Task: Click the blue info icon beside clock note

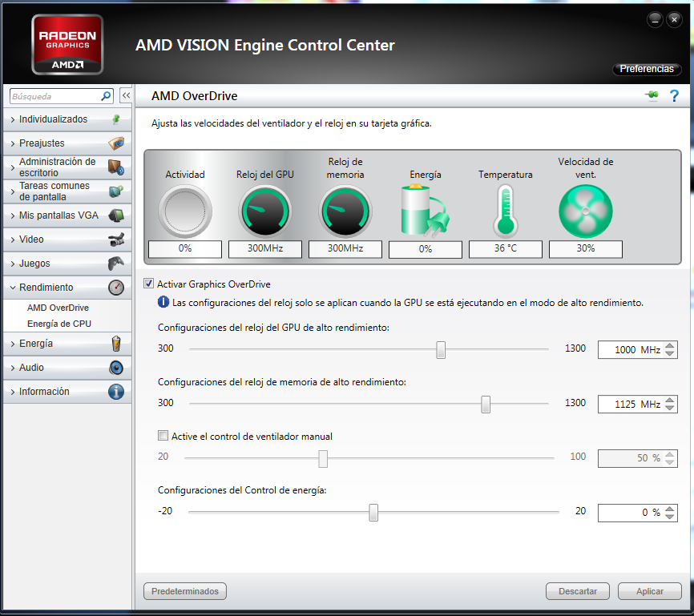Action: pos(163,302)
